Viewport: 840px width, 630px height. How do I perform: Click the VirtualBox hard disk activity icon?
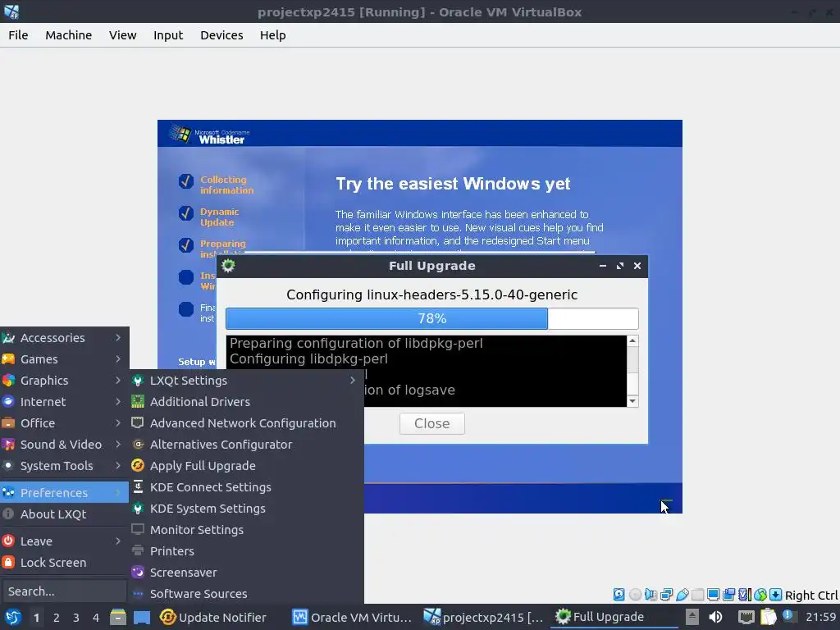click(x=619, y=594)
